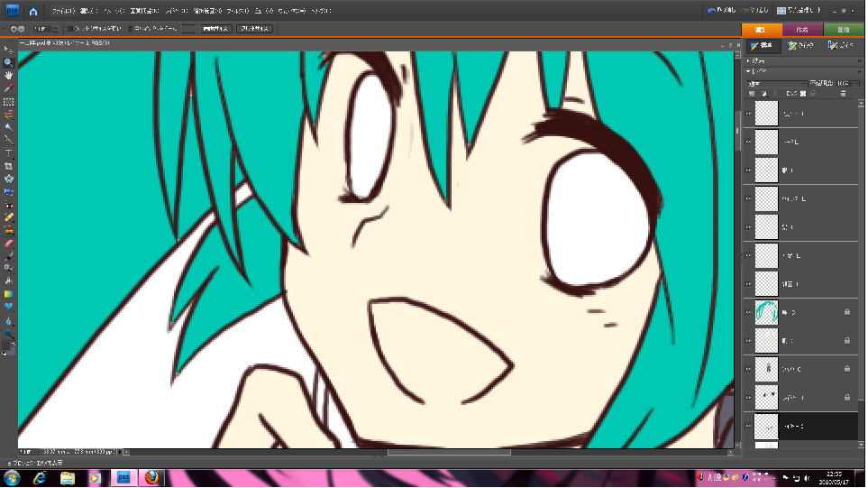Select the Rectangular Marquee tool

[8, 102]
